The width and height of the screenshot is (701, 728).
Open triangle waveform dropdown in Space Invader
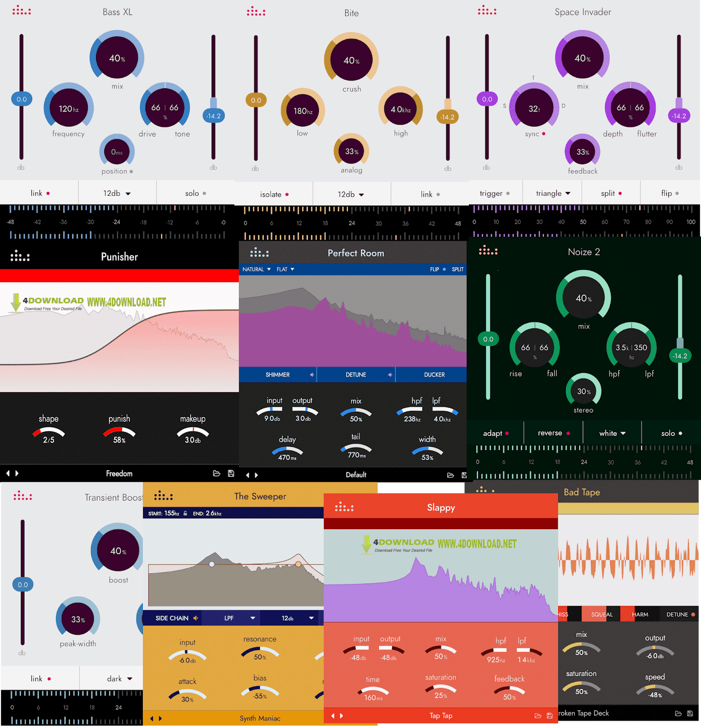click(x=553, y=193)
